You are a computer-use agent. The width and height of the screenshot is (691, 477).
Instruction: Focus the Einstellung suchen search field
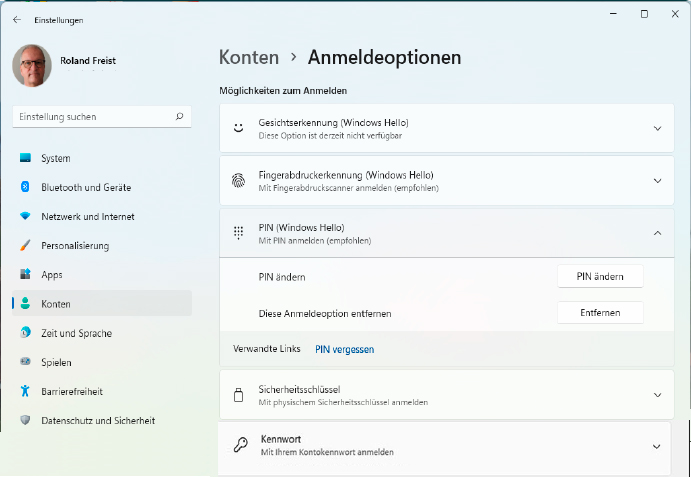coord(102,116)
